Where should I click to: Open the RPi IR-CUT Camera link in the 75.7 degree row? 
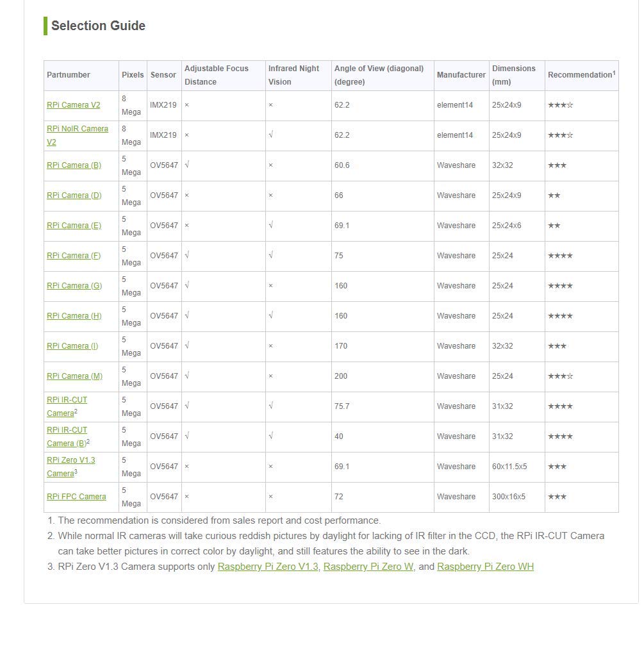[67, 400]
